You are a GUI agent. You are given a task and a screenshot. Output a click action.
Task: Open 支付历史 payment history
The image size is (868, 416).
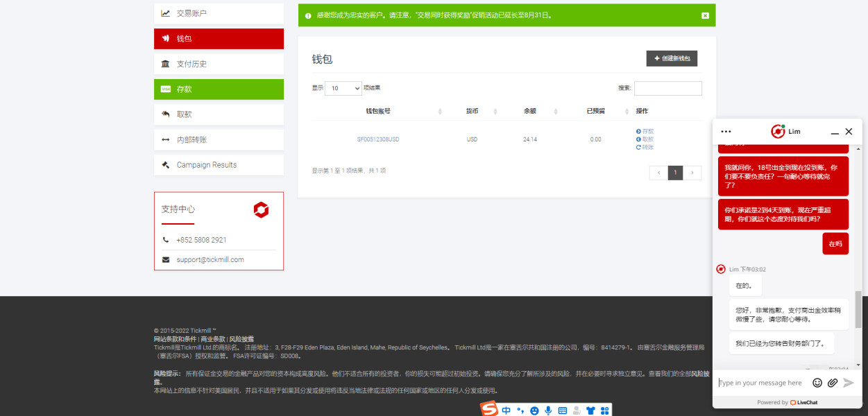click(219, 64)
